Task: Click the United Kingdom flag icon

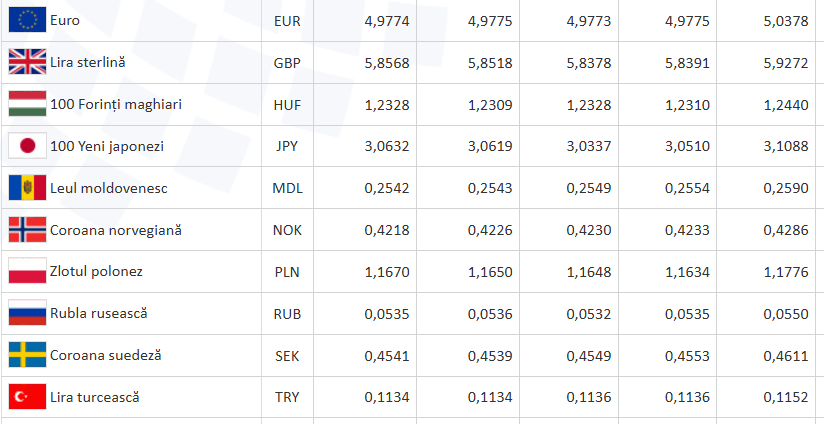Action: [27, 62]
